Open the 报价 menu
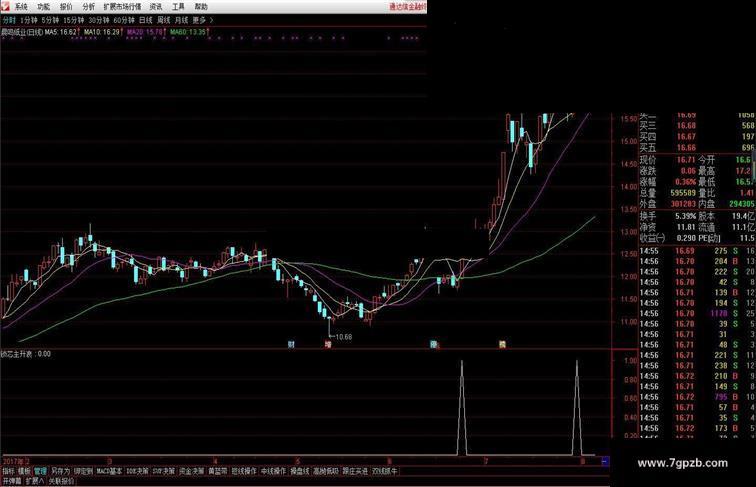The height and width of the screenshot is (487, 756). [x=66, y=7]
